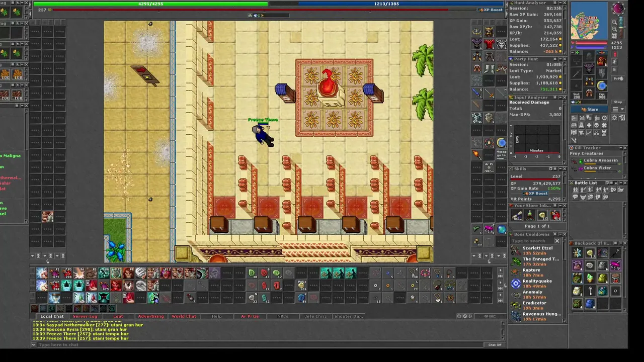Click the green health bar at top
This screenshot has width=644, height=362.
click(x=150, y=4)
